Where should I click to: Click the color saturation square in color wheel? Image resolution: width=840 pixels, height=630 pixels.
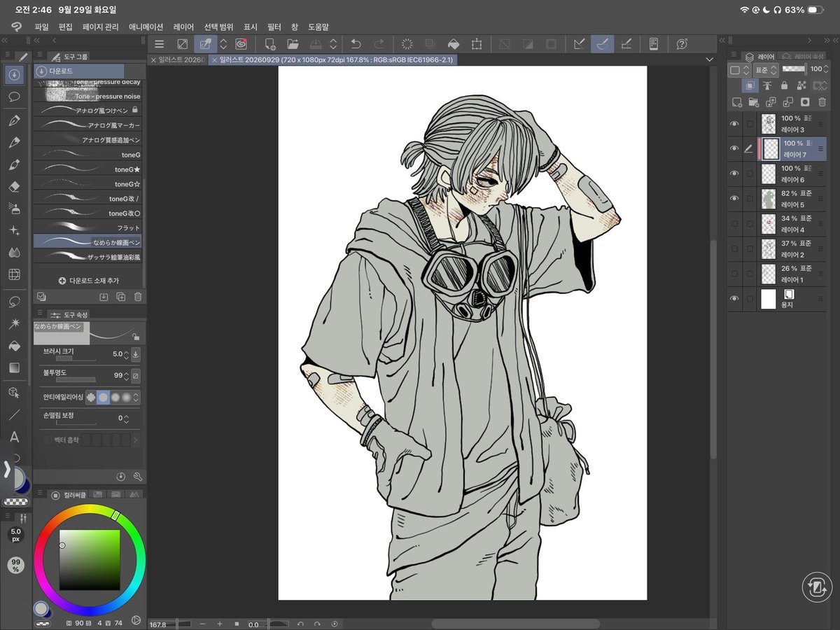[x=90, y=559]
